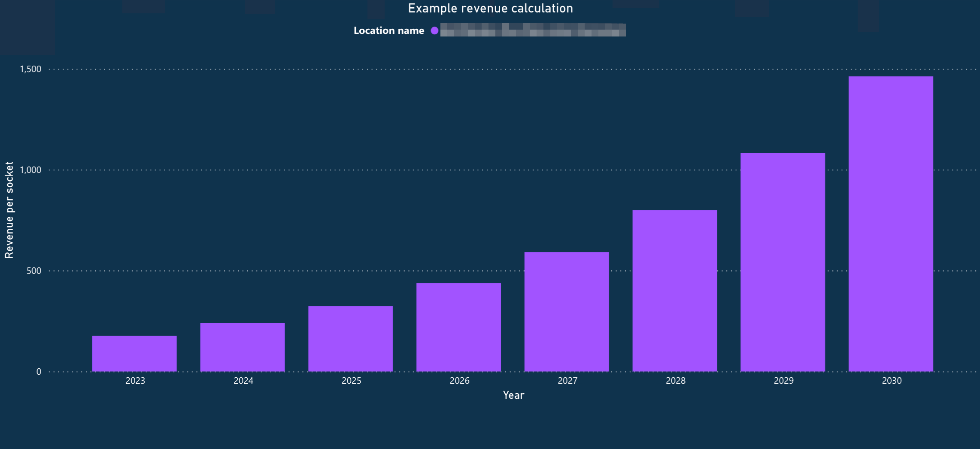Click the Year x-axis title
The height and width of the screenshot is (449, 980).
pyautogui.click(x=513, y=395)
